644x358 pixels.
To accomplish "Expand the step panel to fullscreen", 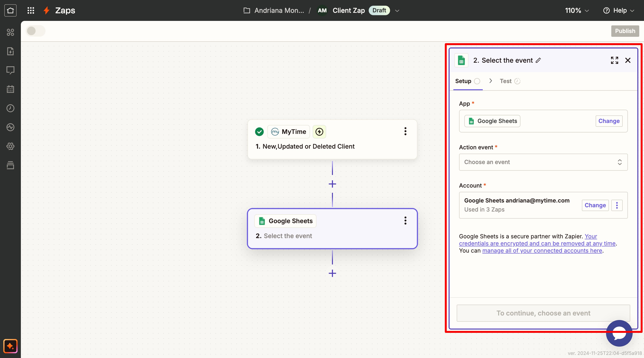I will pyautogui.click(x=614, y=60).
